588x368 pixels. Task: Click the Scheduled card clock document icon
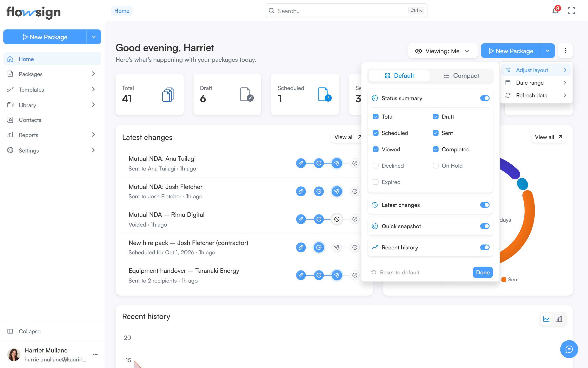[325, 94]
